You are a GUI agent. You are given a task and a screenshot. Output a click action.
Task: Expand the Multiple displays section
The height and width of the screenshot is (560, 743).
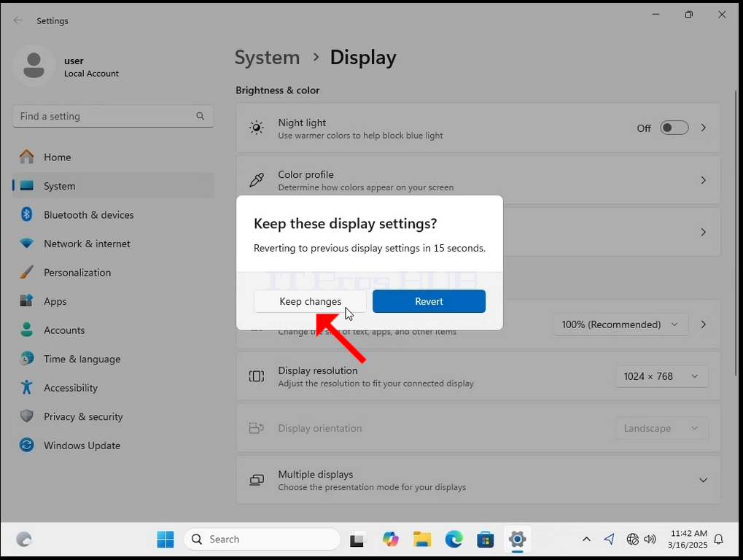click(703, 480)
